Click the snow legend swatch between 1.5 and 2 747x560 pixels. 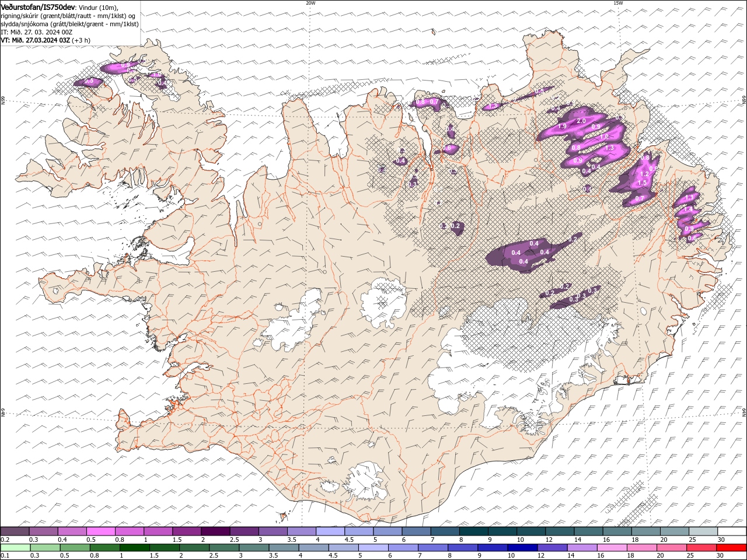click(187, 531)
